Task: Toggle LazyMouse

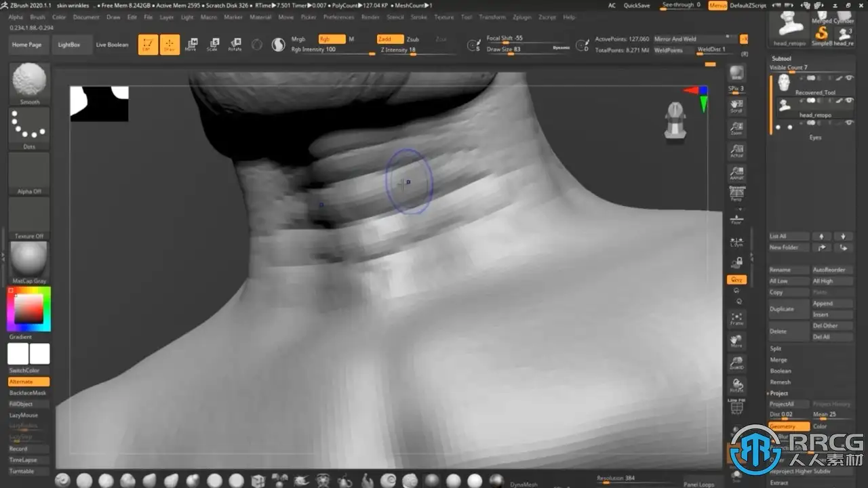Action: (29, 415)
